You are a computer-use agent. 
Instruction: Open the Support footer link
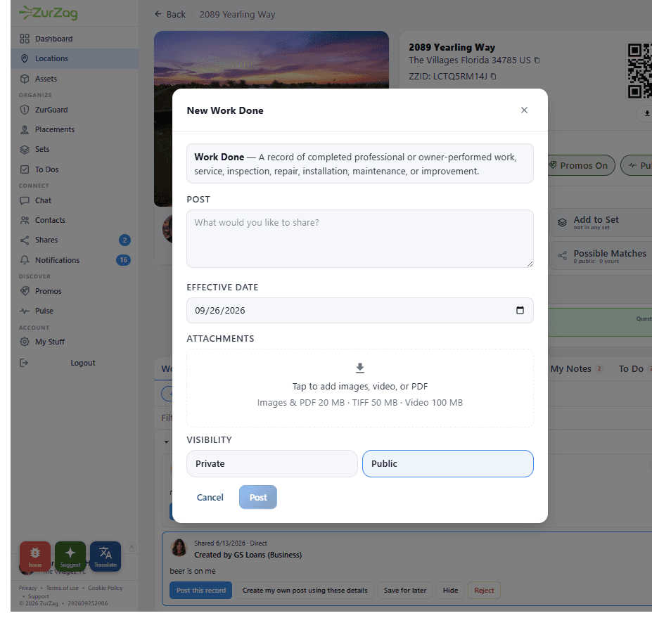point(38,596)
